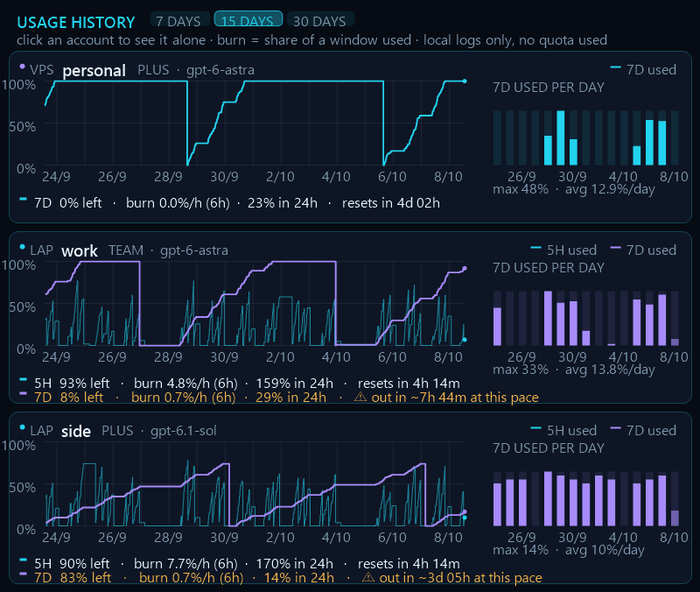Click 'burn 7.7%/h (6h)' in side card

185,564
